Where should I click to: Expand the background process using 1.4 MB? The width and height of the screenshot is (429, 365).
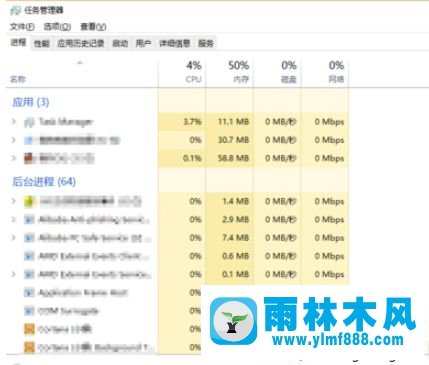14,201
